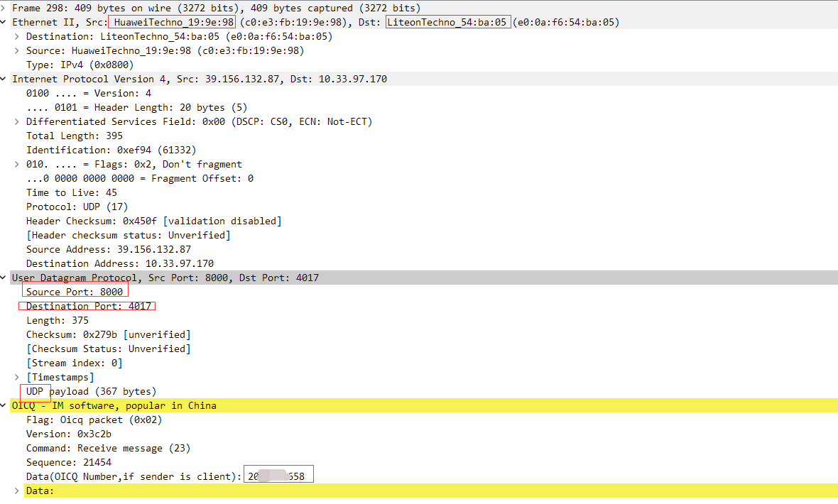Expand the Frame 298 tree node
The image size is (838, 504).
tap(4, 8)
